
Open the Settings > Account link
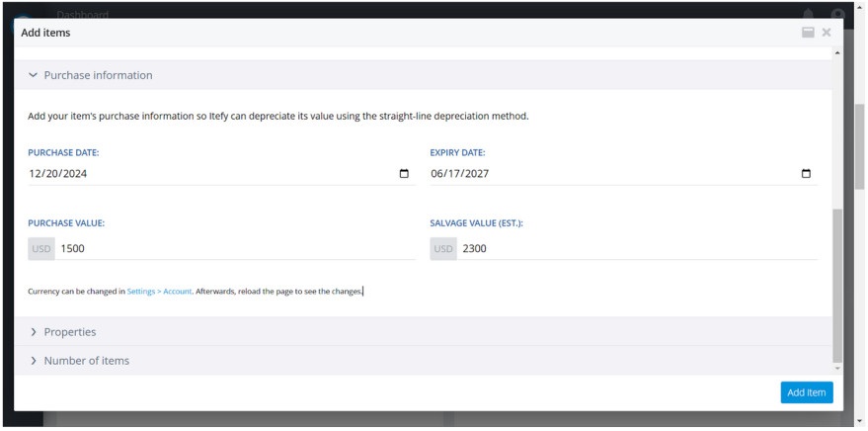pos(159,292)
